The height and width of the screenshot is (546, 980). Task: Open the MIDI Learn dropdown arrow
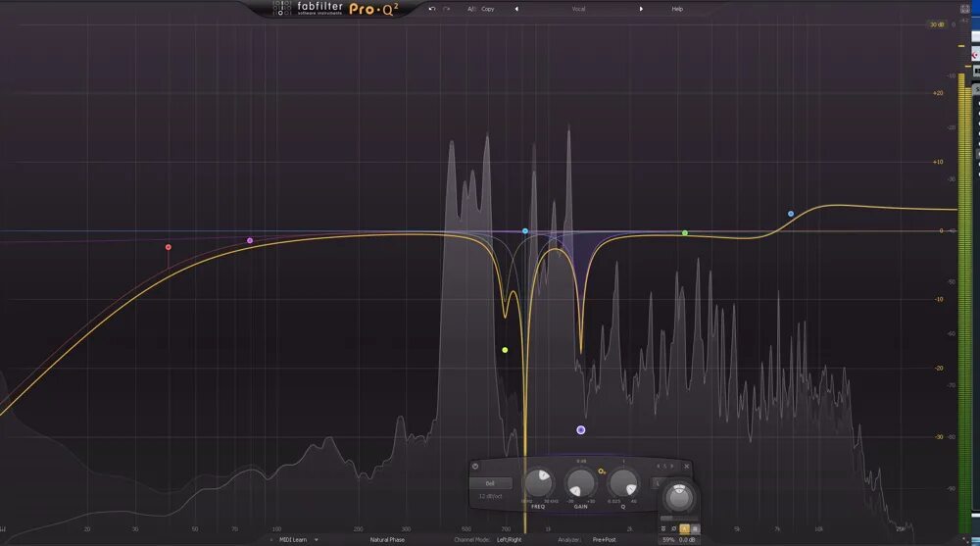pos(317,539)
